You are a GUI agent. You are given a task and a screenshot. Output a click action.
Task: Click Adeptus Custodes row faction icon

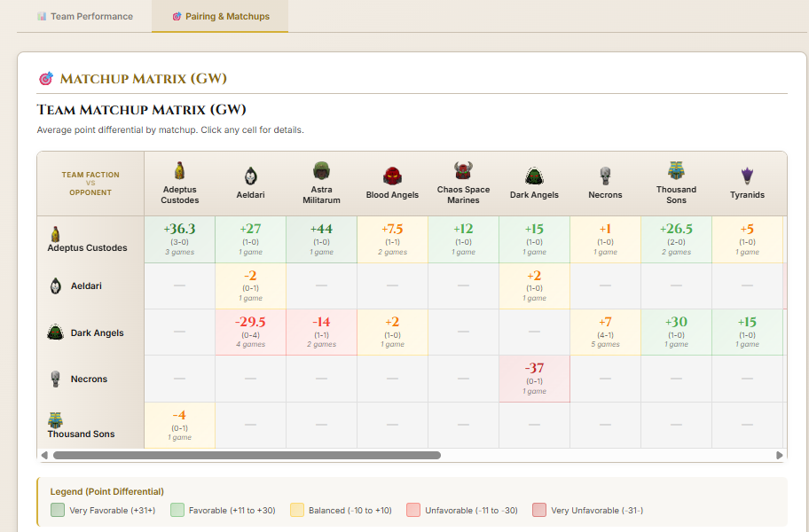(x=55, y=234)
